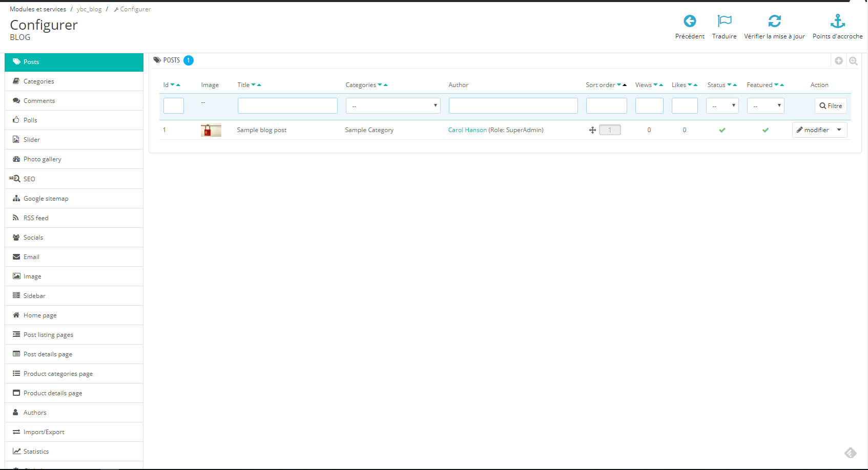The image size is (868, 470).
Task: Open the Email sidebar tab
Action: (x=74, y=257)
